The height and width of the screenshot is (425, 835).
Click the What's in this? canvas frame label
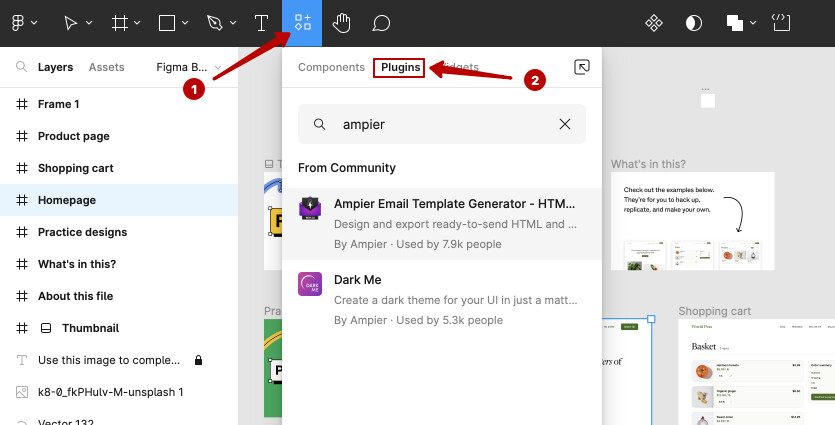pyautogui.click(x=648, y=164)
